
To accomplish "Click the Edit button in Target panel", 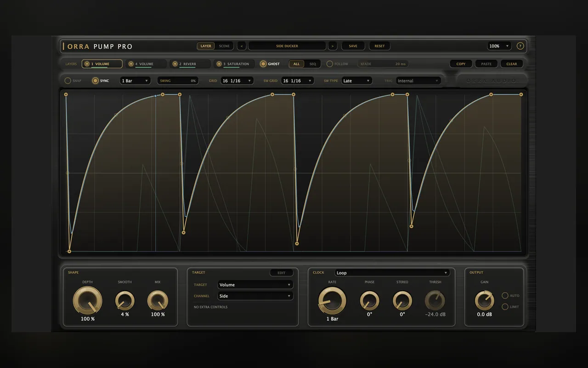I will (281, 273).
